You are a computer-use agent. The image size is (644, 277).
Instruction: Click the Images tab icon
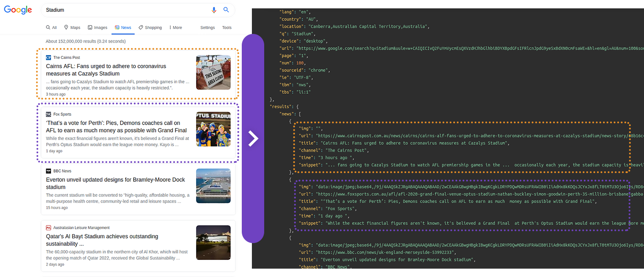pos(90,27)
